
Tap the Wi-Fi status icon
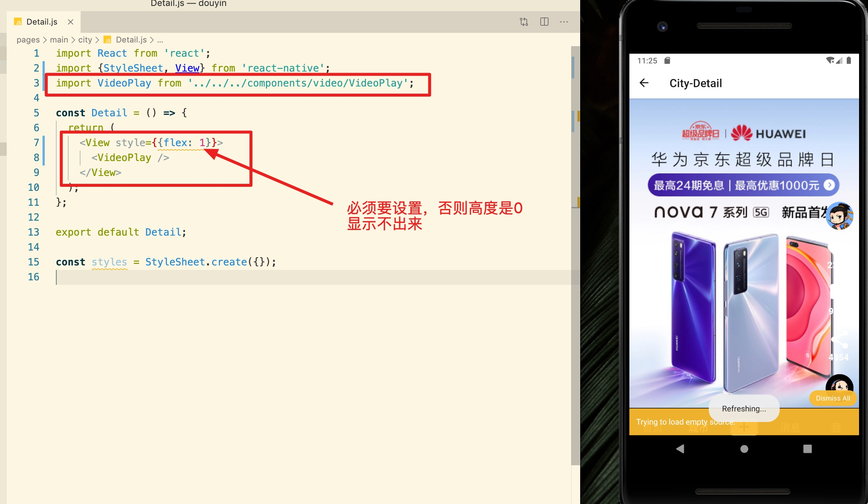tap(830, 60)
